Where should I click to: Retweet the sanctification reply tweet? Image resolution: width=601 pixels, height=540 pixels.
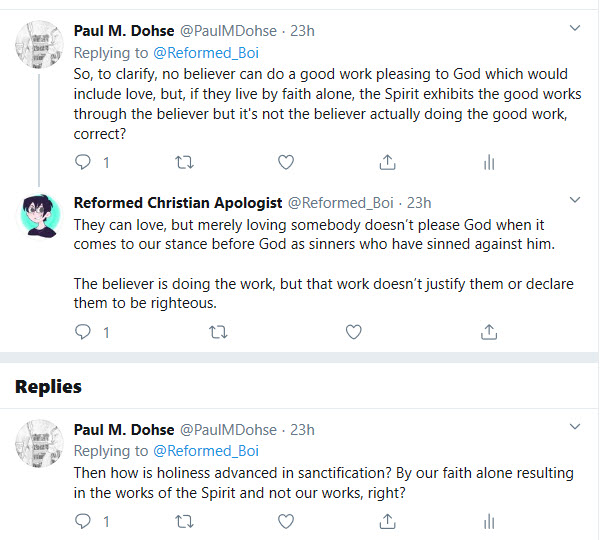[x=185, y=521]
